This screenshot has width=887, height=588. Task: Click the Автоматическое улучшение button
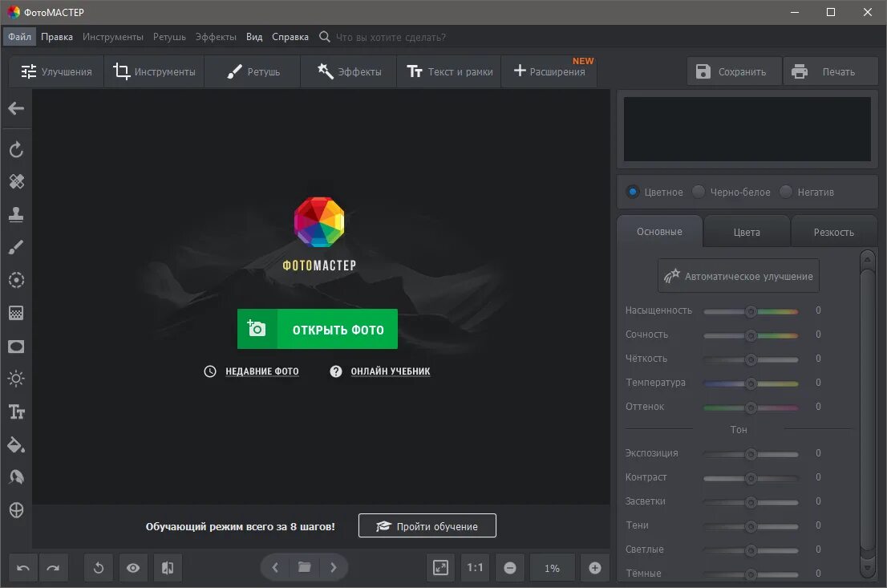coord(738,276)
